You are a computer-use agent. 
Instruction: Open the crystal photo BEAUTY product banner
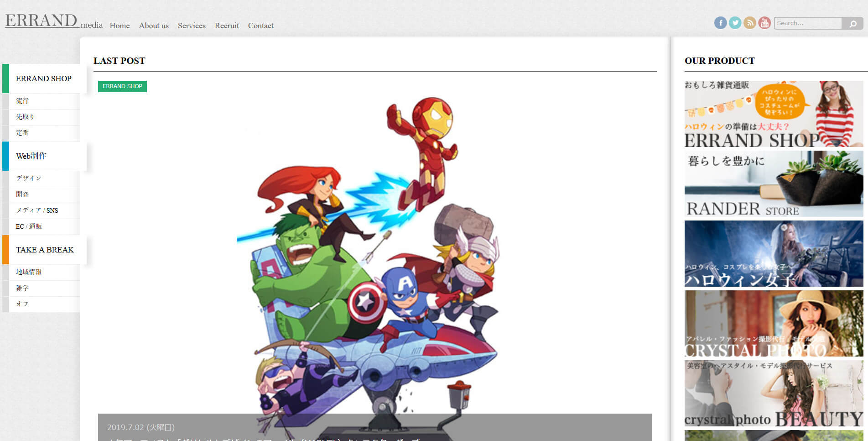coord(774,393)
